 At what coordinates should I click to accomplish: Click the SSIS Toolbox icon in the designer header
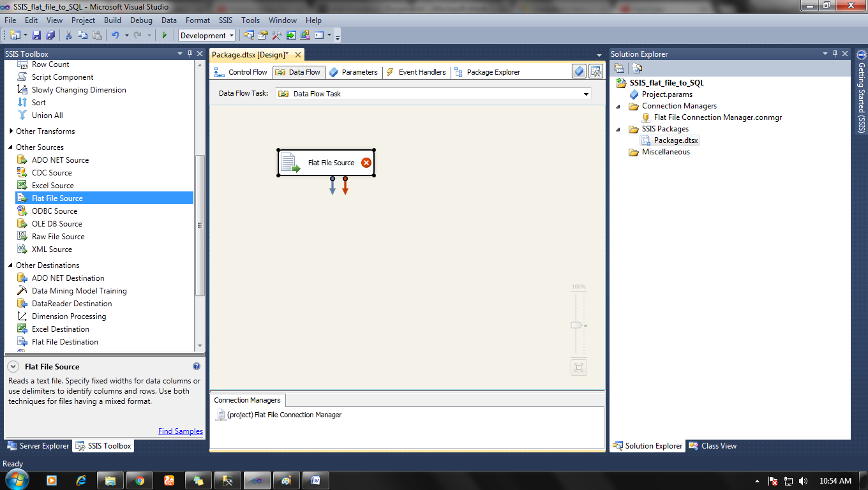tap(595, 71)
